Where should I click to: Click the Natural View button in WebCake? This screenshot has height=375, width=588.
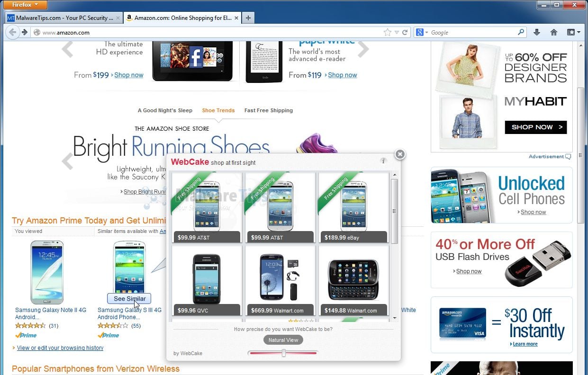(x=283, y=340)
